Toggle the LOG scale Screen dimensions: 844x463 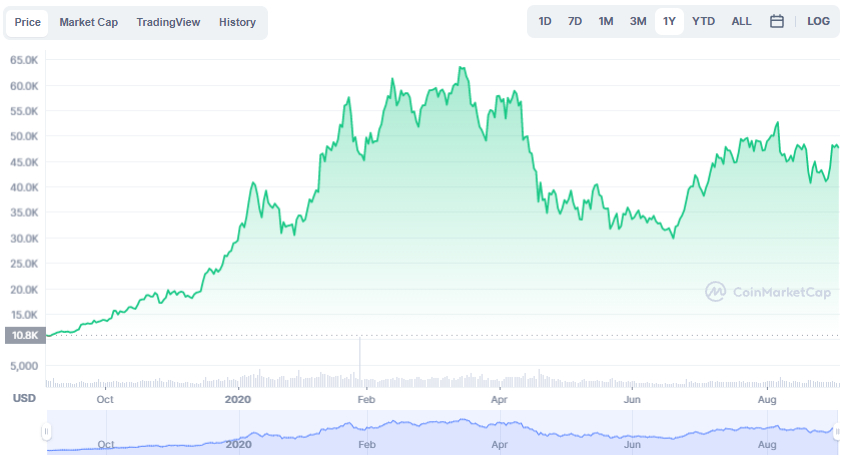tap(818, 22)
